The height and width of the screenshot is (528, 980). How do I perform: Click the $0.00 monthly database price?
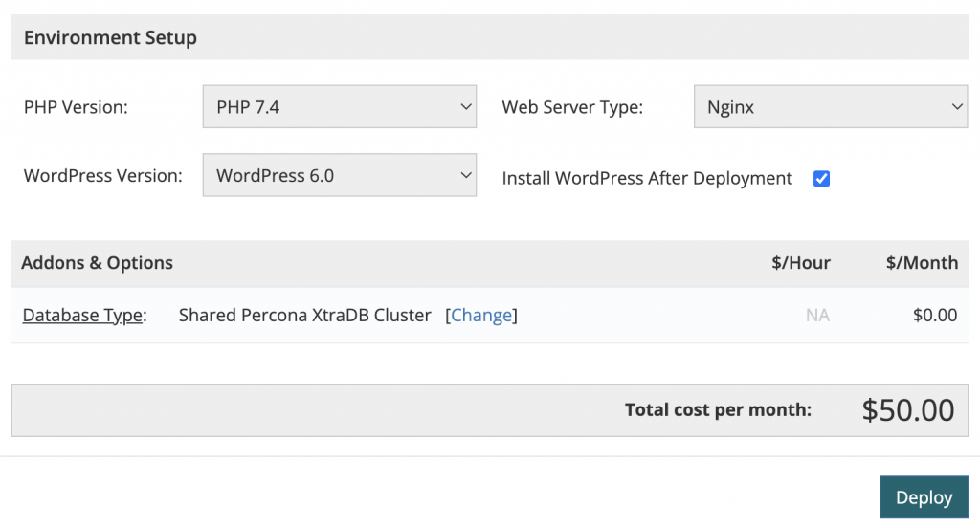935,315
